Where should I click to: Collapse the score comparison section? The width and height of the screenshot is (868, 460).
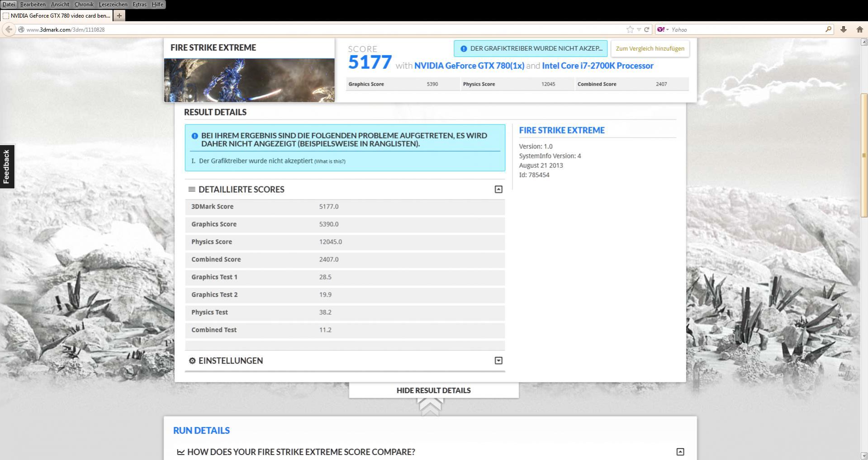click(680, 452)
